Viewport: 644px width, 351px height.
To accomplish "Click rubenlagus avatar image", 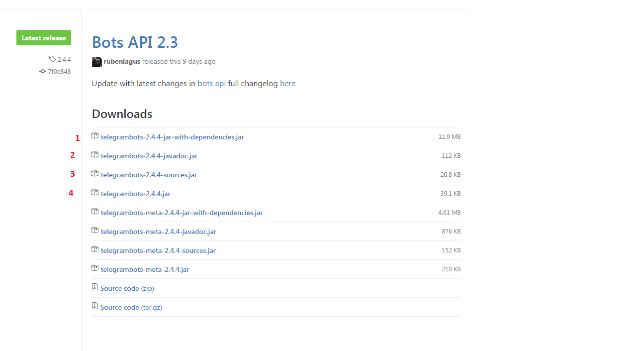I will 97,62.
